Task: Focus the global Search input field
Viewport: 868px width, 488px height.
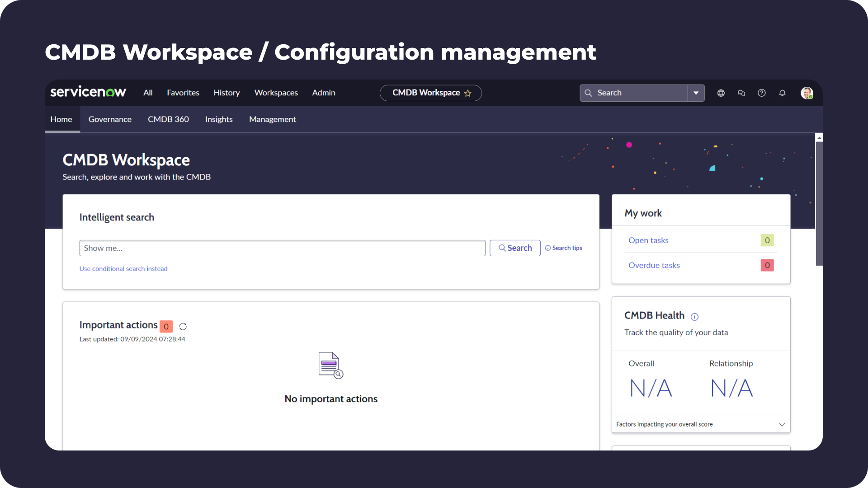Action: [x=634, y=93]
